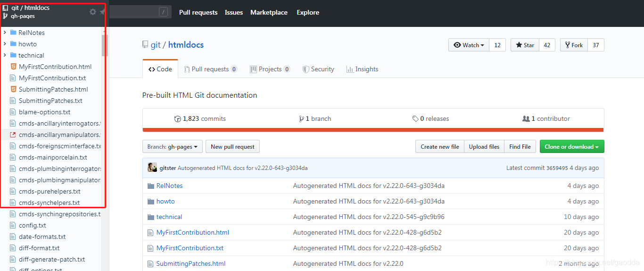Switch to the Insights tab

click(362, 69)
